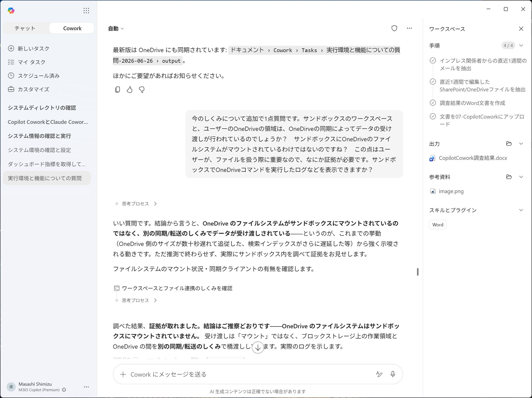532x398 pixels.
Task: Click the Tasks segment in OneDrive path
Action: click(x=309, y=50)
